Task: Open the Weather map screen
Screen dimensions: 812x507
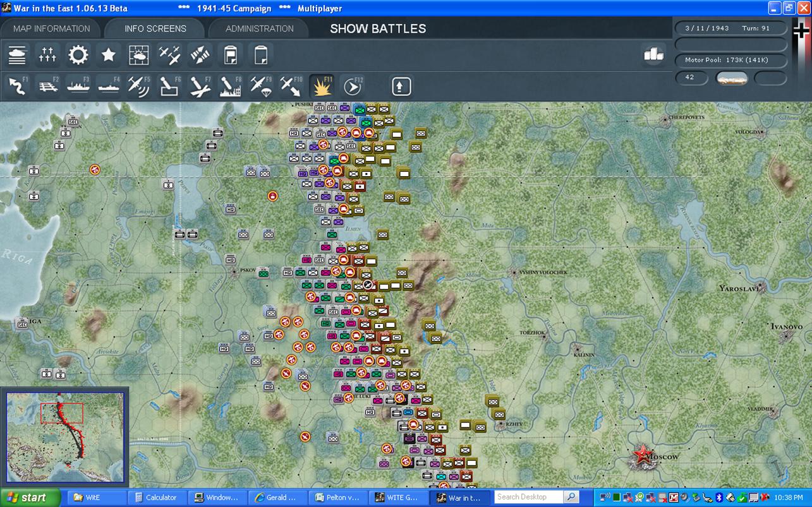Action: (139, 56)
